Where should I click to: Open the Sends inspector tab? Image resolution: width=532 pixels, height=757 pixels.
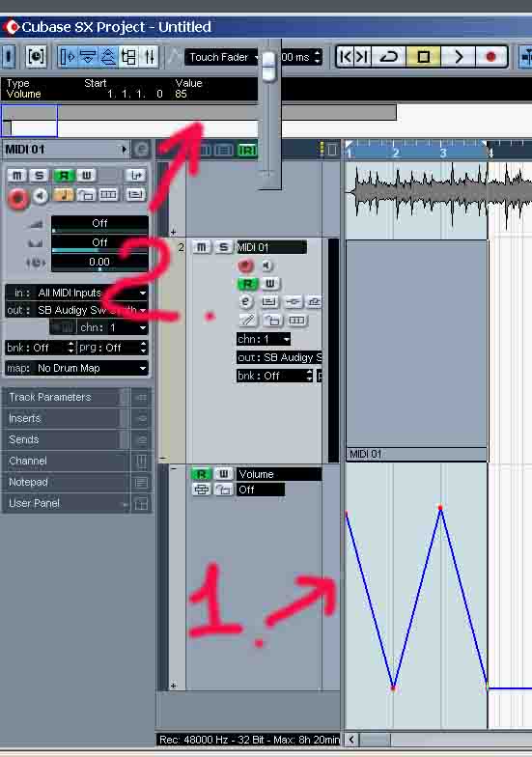[x=68, y=440]
